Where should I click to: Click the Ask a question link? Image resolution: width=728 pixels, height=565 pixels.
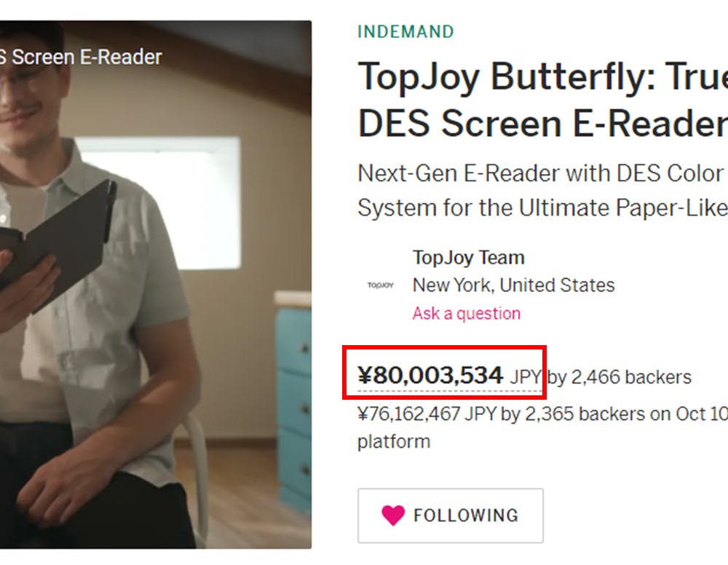tap(467, 313)
